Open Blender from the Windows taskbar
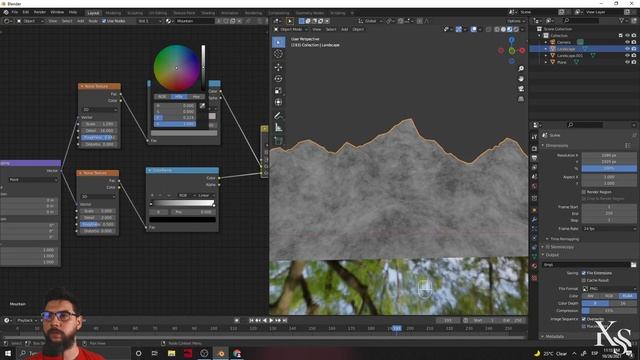Viewport: 640px width, 360px height. coord(220,353)
